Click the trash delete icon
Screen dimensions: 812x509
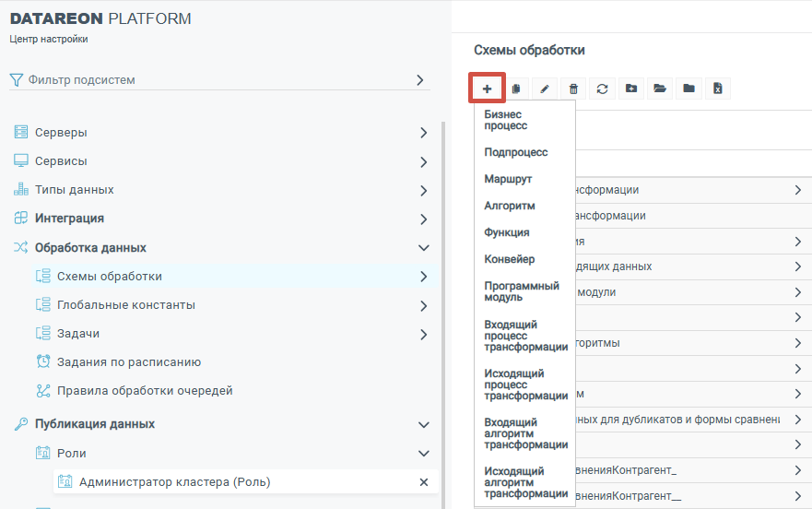[573, 89]
